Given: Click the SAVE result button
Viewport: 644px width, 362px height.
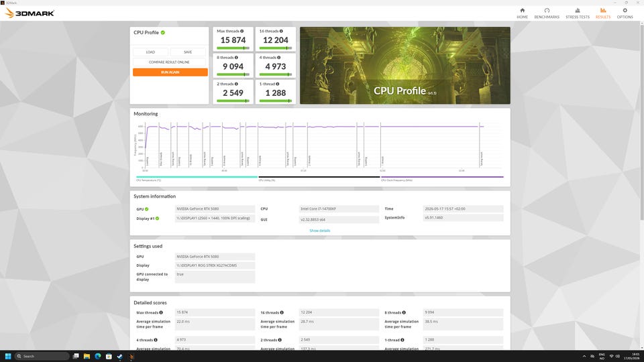Looking at the screenshot, I should [188, 52].
